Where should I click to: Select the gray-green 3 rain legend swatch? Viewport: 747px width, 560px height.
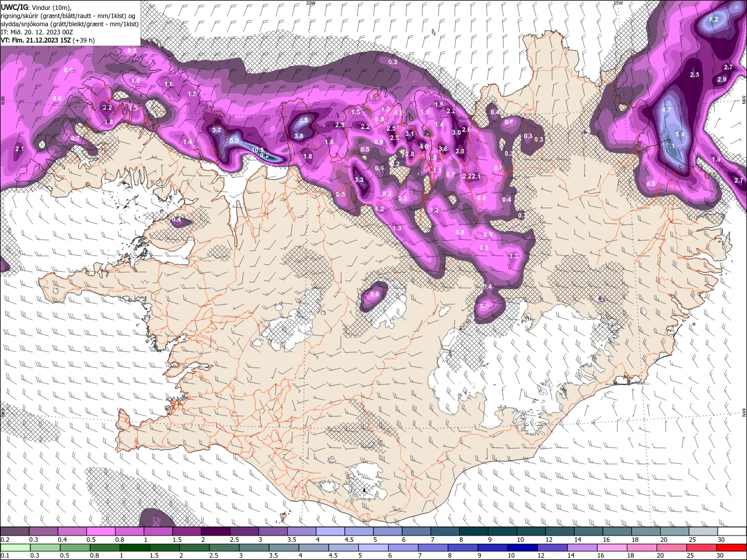tap(254, 548)
